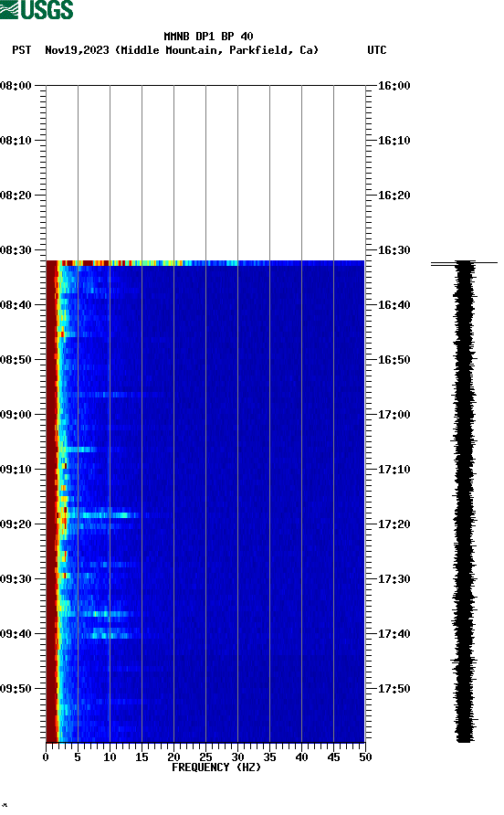Click the 40 Hz frequency tick label
This screenshot has width=504, height=815.
(301, 757)
